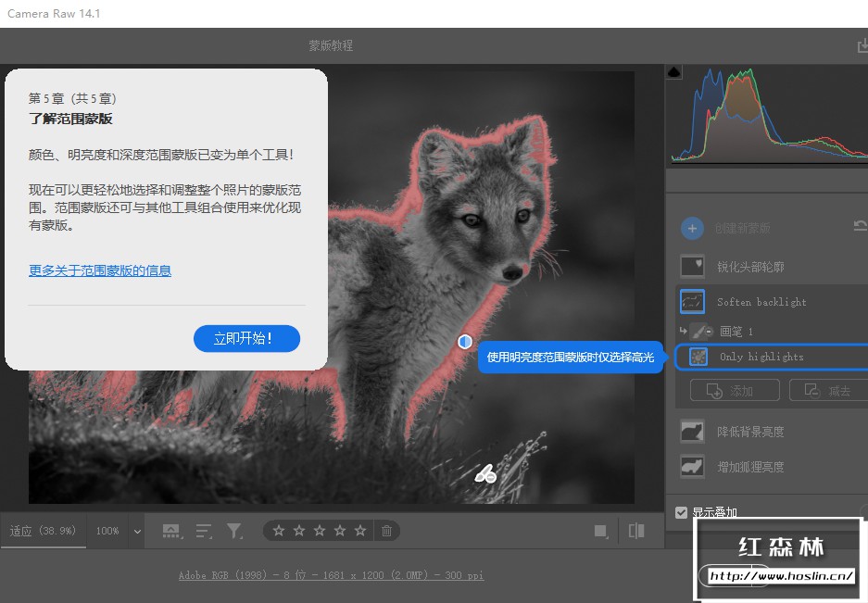Set rating to two stars
868x603 pixels.
299,531
